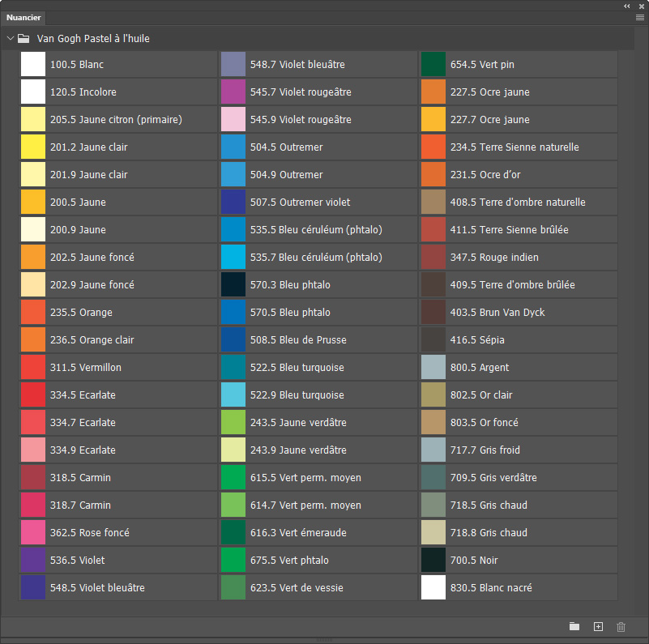Image resolution: width=649 pixels, height=644 pixels.
Task: Click the '803.5 Or foncé' label
Action: point(485,423)
